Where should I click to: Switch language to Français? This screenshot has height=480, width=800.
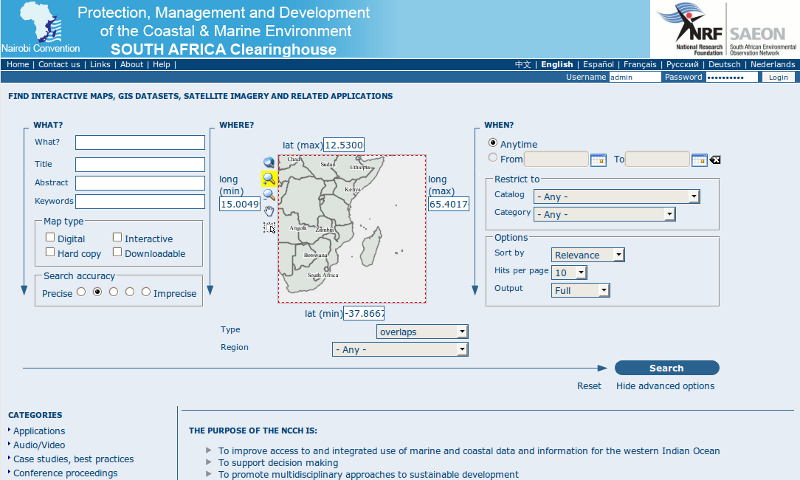click(640, 64)
